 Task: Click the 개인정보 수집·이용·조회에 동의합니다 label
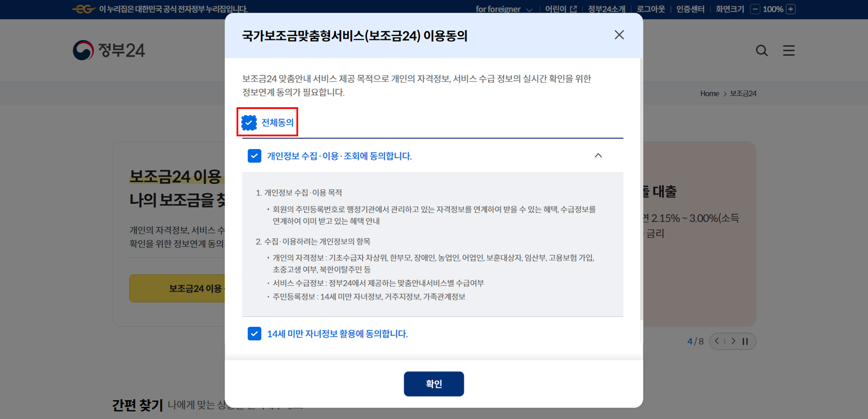[x=339, y=156]
